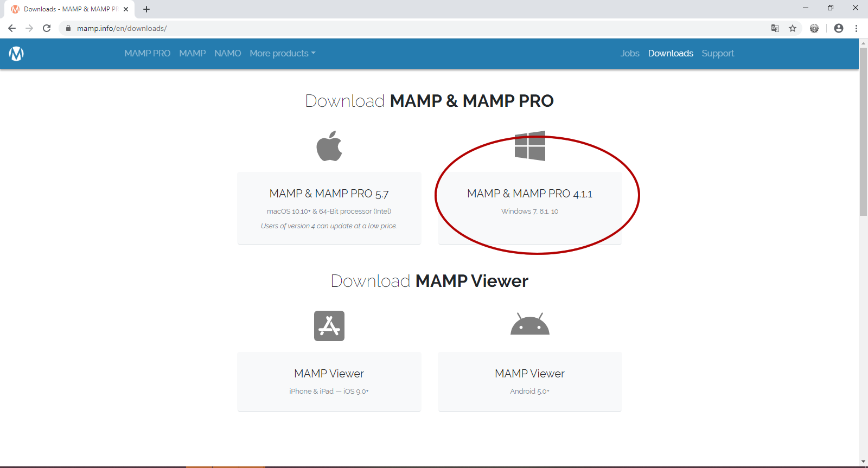Click the browser forward arrow
The width and height of the screenshot is (868, 468).
click(x=29, y=28)
